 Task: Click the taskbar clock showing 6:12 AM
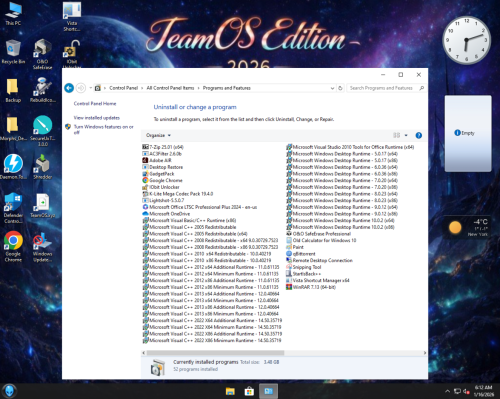pyautogui.click(x=484, y=391)
